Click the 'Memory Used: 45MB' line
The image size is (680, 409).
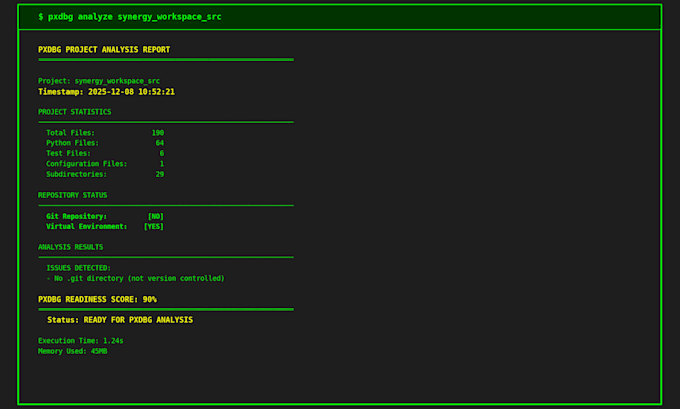[72, 351]
